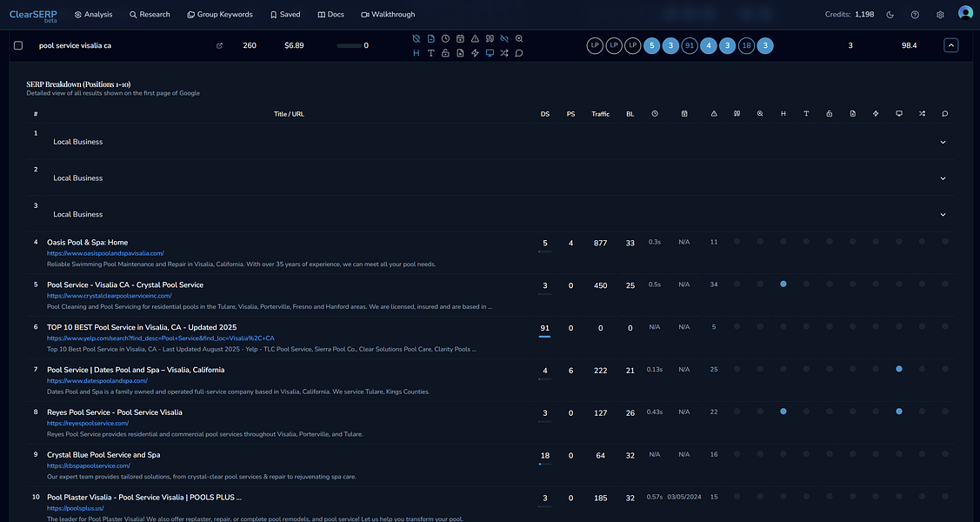
Task: Open datespoolandspa.com URL link
Action: click(x=97, y=381)
